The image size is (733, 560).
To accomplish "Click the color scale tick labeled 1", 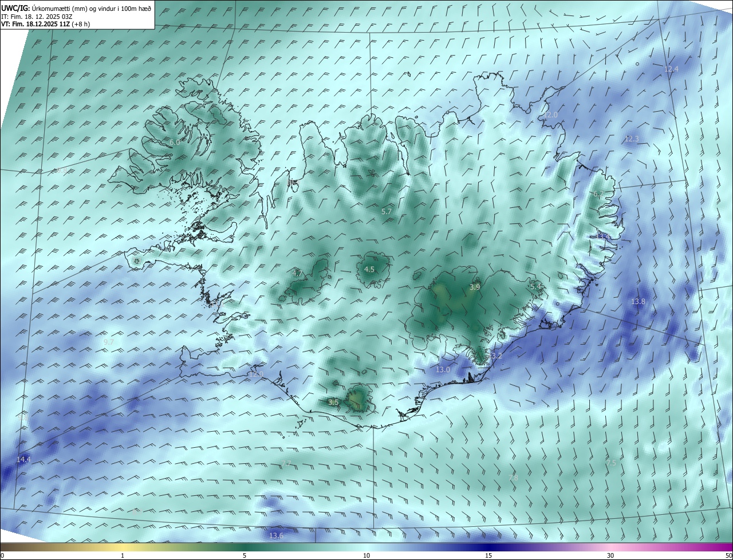I will [123, 555].
